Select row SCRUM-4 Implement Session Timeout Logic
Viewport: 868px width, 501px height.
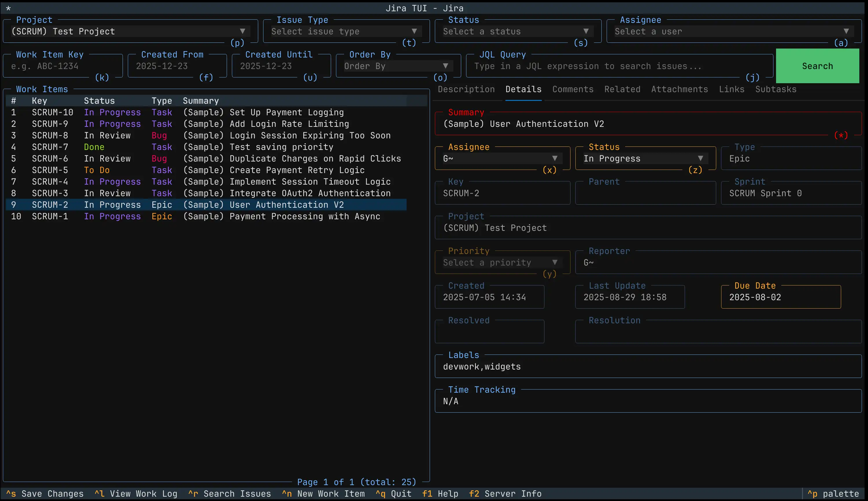(206, 182)
